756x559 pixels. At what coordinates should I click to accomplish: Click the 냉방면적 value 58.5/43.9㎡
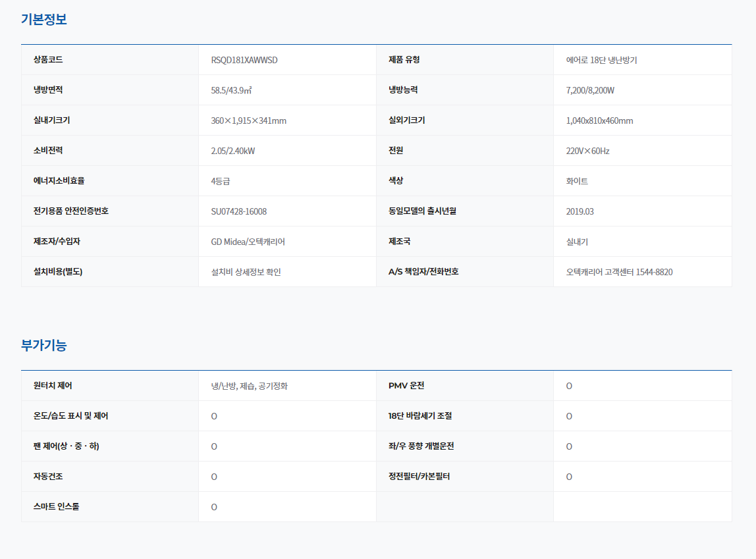coord(231,90)
